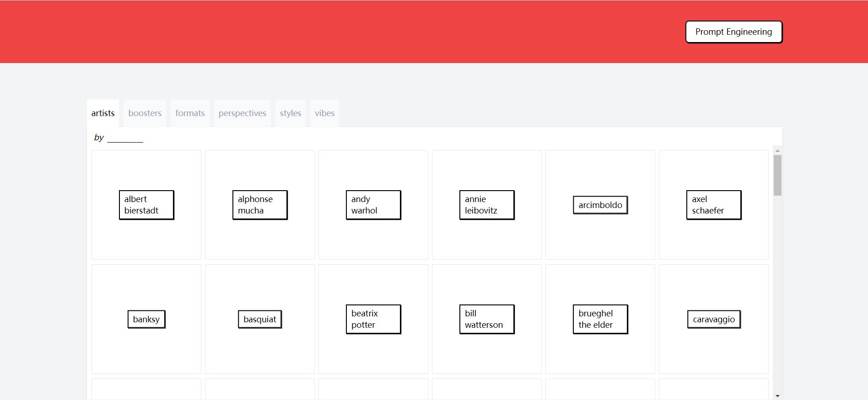868x400 pixels.
Task: Choose the albert bierstadt artist card
Action: pos(146,205)
